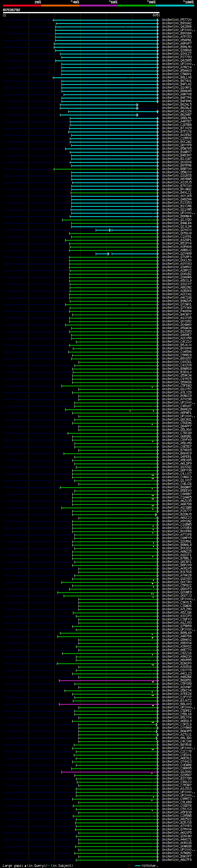Select the UniRef100_Q2V4I0 label

pyautogui.click(x=176, y=230)
